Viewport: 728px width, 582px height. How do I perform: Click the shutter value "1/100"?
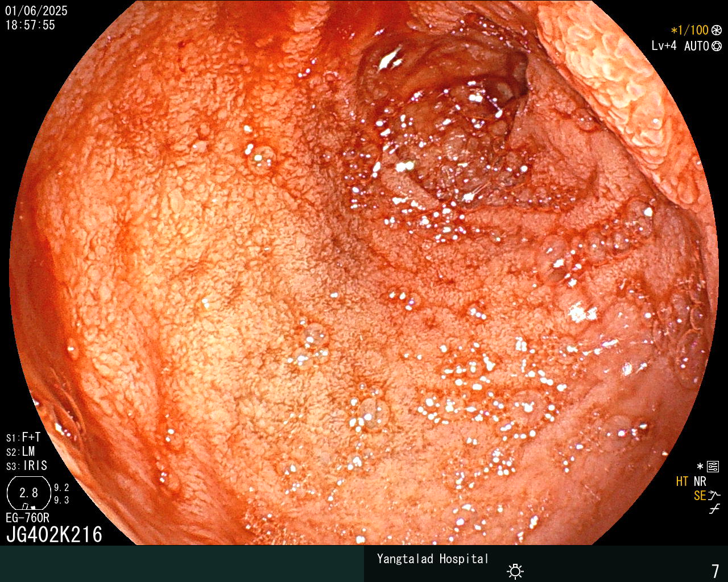pyautogui.click(x=694, y=30)
